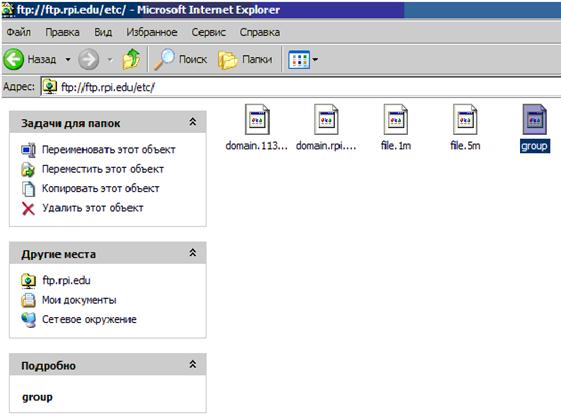This screenshot has height=420, width=561.
Task: Click the selected group name label
Action: click(x=535, y=146)
